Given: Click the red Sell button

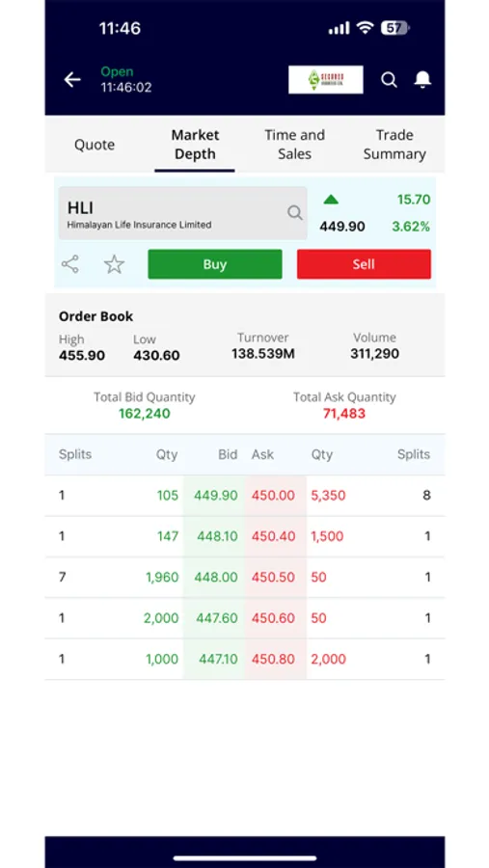Looking at the screenshot, I should (364, 264).
